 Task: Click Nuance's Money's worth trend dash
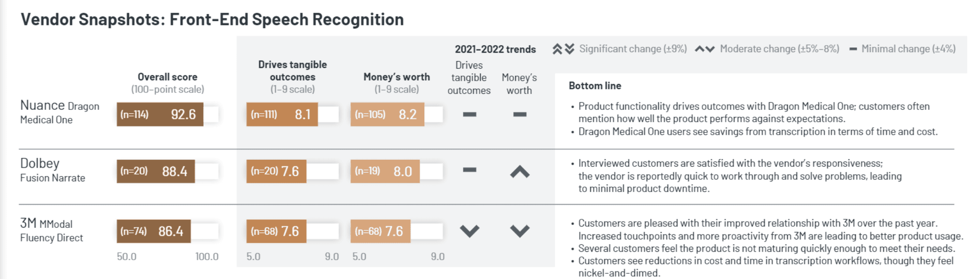pos(520,114)
